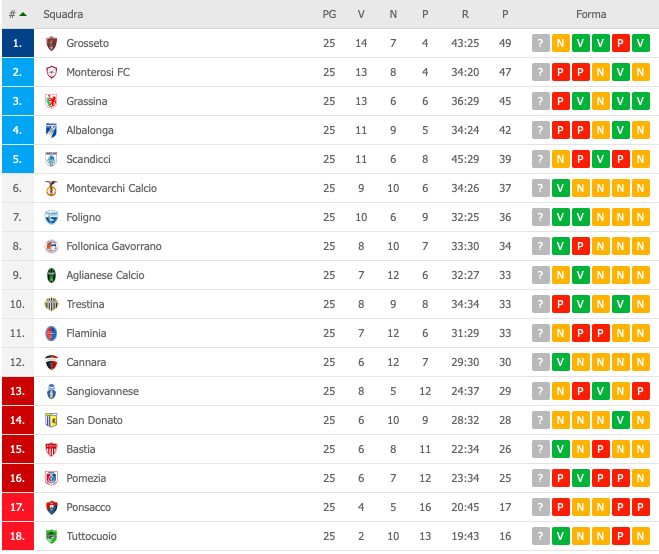Click the Grosseto team crest icon
The height and width of the screenshot is (554, 659).
[x=51, y=43]
